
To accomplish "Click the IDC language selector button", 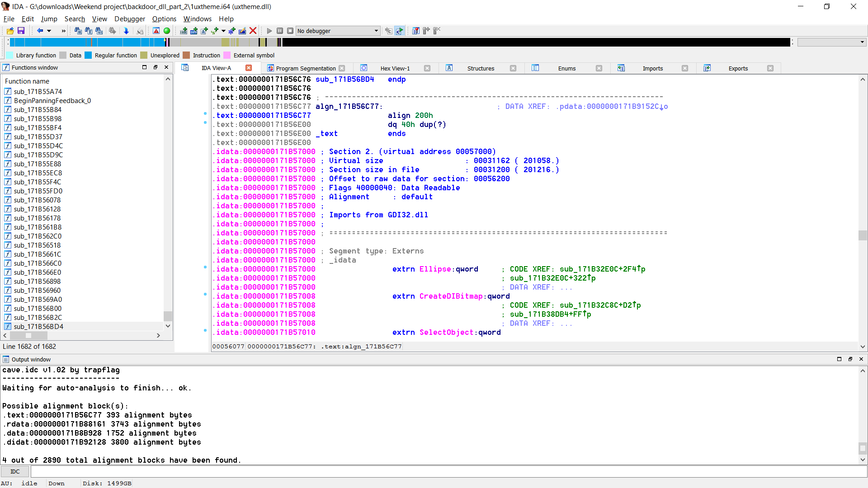I will pos(15,471).
